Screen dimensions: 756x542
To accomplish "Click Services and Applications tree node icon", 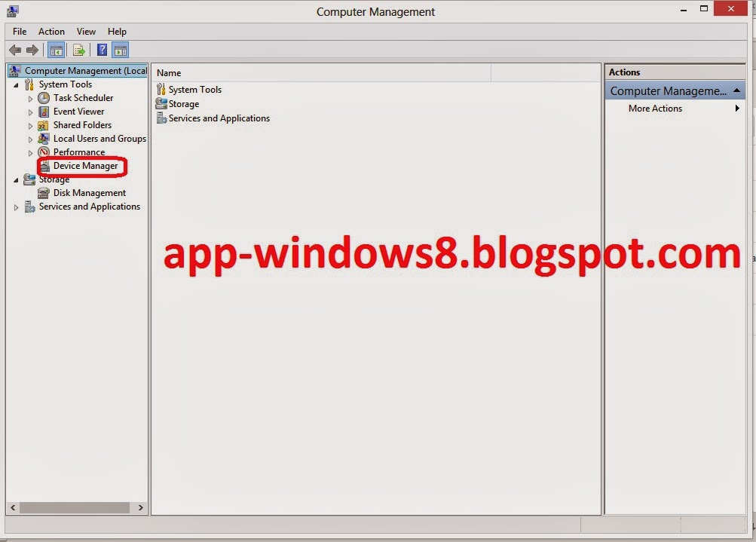I will (x=29, y=207).
